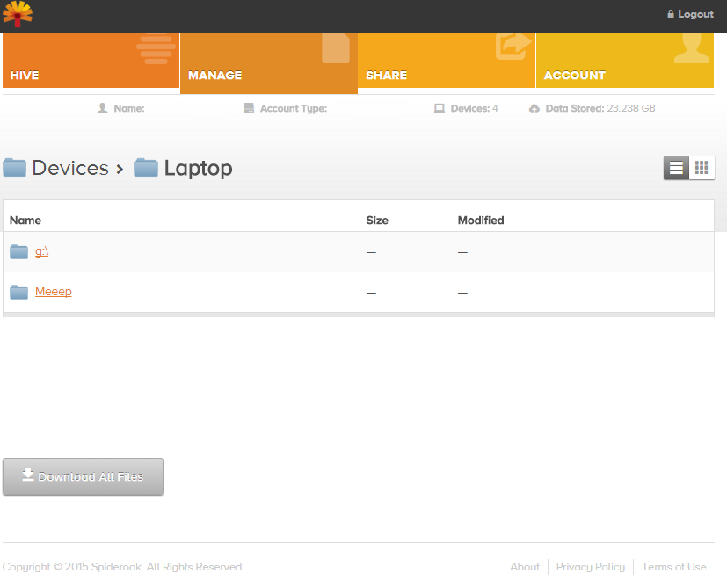Click the Name person icon
Image resolution: width=727 pixels, height=588 pixels.
[x=103, y=108]
